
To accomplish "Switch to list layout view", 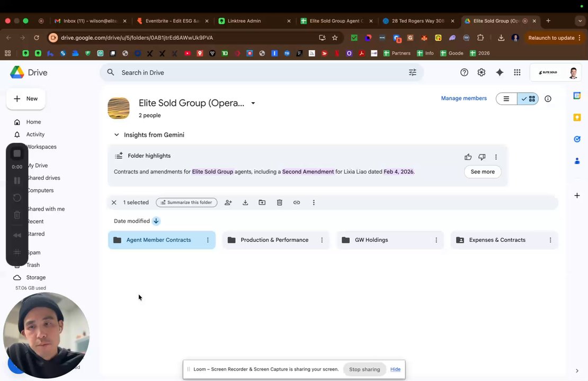I will [506, 99].
